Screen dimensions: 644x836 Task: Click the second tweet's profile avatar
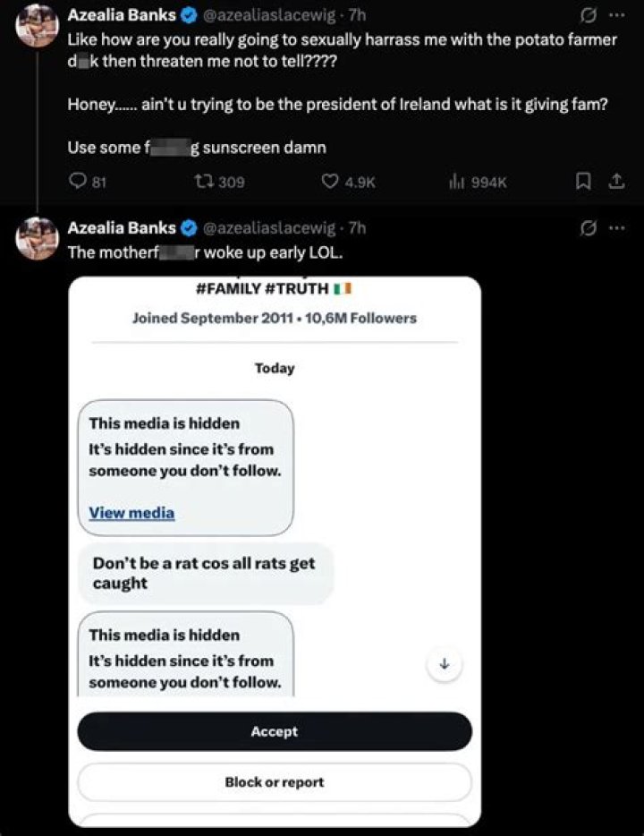click(38, 238)
